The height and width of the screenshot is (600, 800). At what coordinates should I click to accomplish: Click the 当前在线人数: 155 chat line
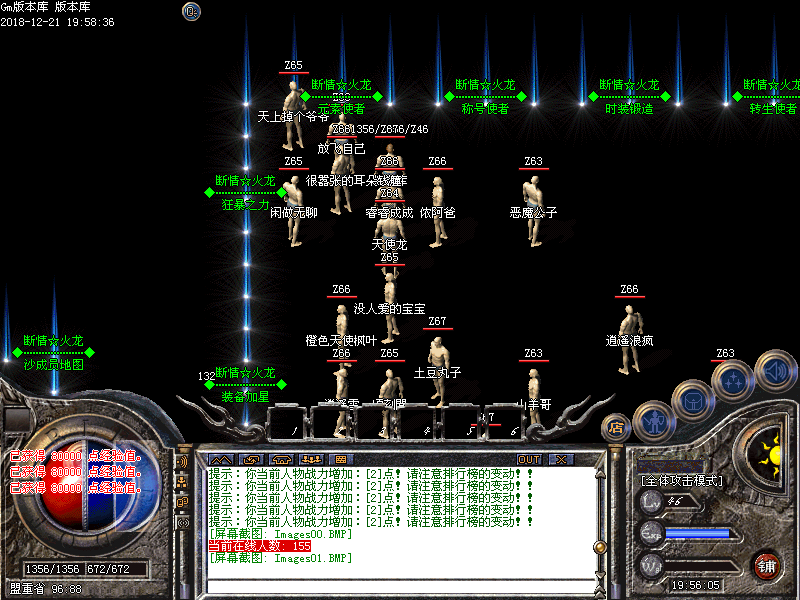click(x=260, y=546)
